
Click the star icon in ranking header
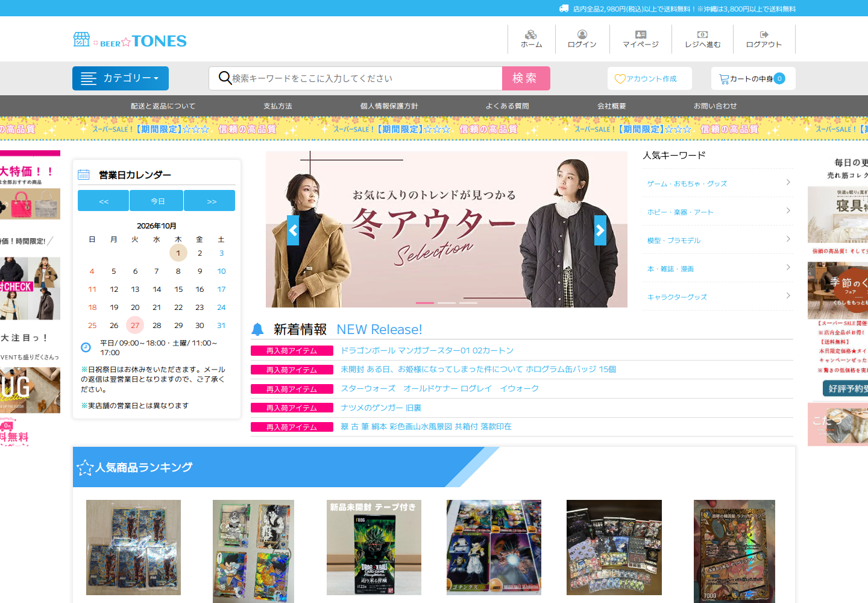(x=85, y=467)
